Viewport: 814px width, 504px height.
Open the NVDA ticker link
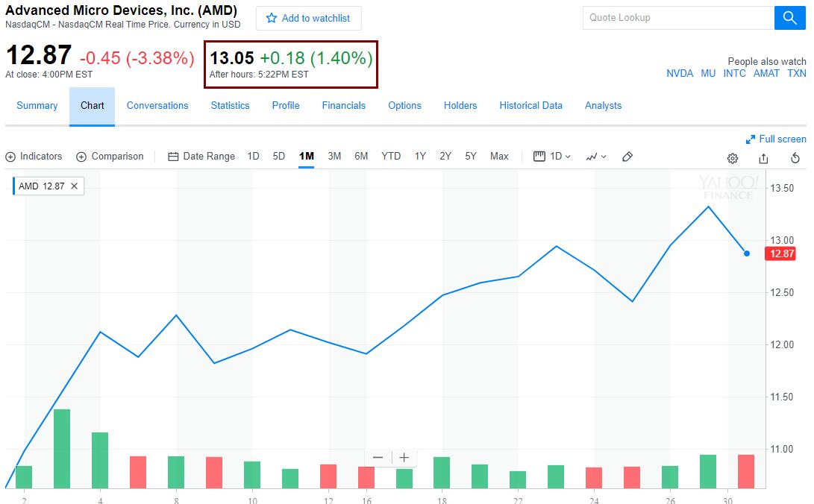click(x=680, y=74)
